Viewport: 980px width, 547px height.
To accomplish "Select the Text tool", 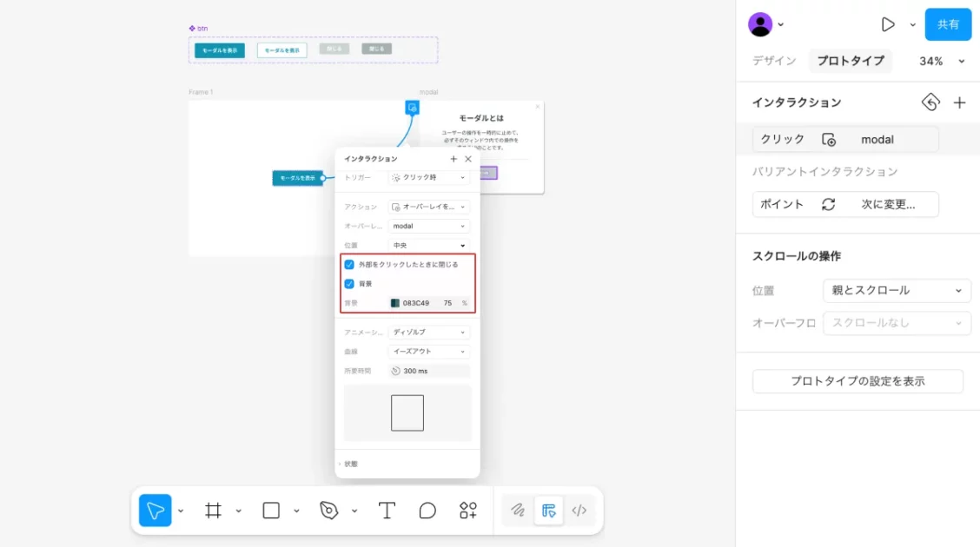I will [387, 511].
